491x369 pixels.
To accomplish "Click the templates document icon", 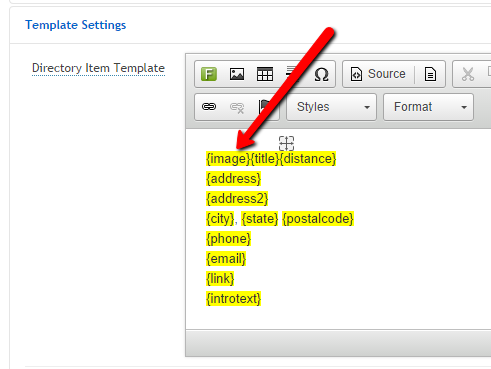I will click(x=430, y=74).
